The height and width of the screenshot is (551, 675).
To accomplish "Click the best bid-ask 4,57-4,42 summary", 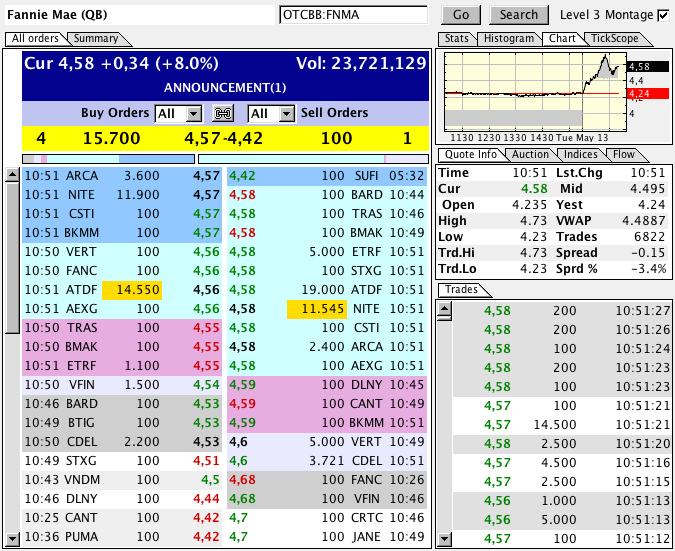I will [223, 139].
